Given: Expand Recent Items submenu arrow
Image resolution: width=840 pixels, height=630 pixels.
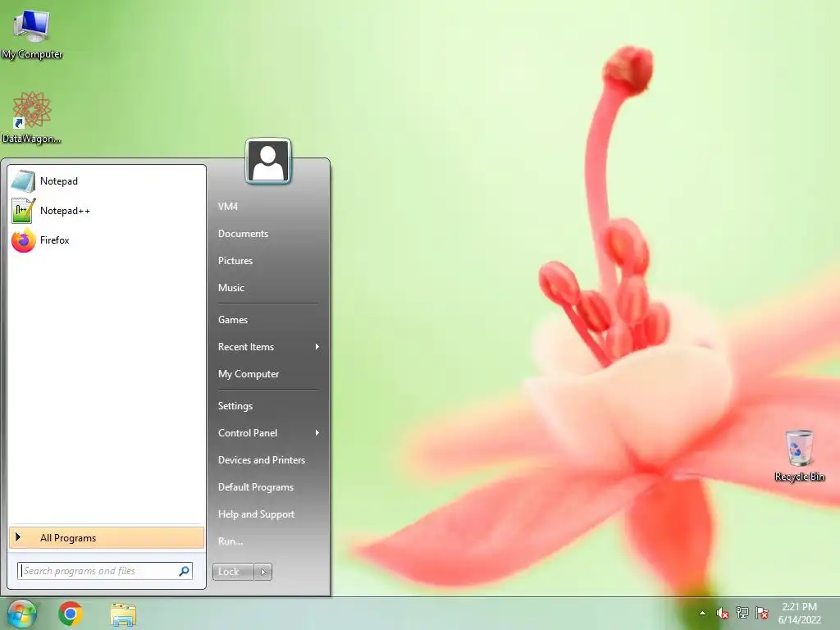Looking at the screenshot, I should 317,347.
